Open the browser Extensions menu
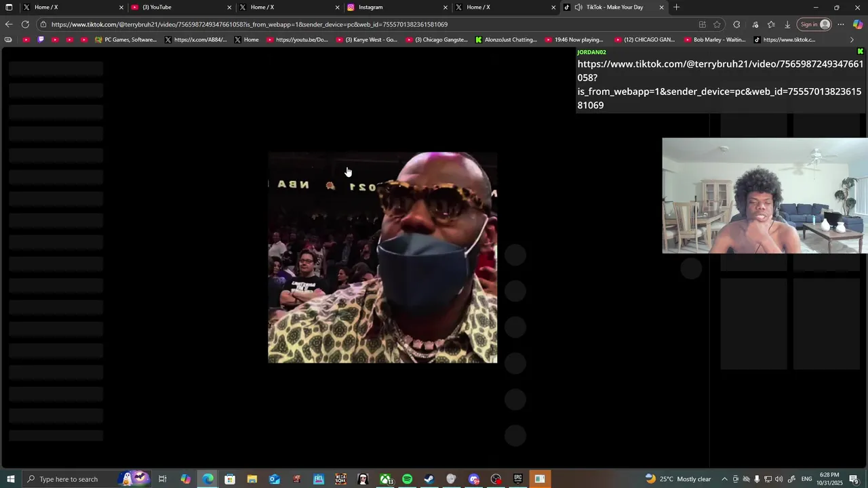868x488 pixels. point(736,24)
